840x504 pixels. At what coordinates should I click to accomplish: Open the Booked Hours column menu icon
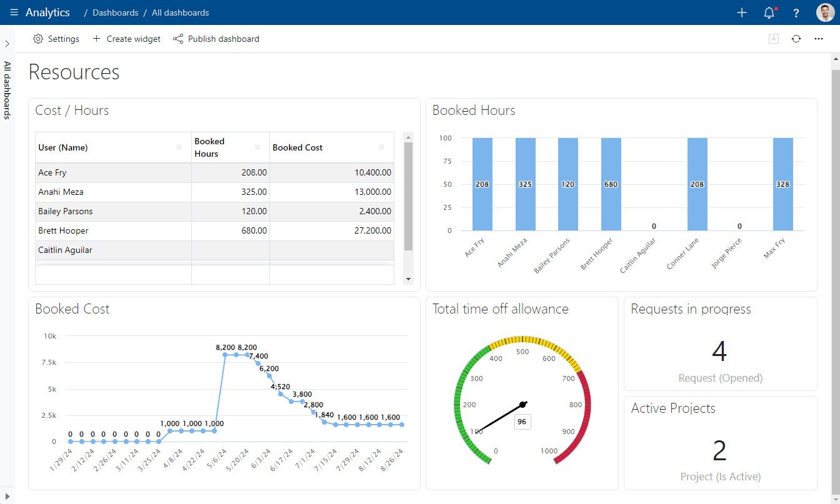257,147
